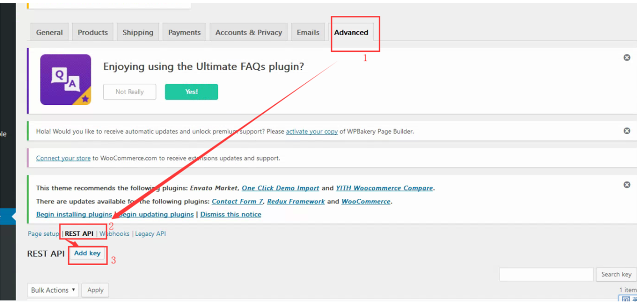Open the Webhooks section
This screenshot has height=303, width=644.
[114, 234]
